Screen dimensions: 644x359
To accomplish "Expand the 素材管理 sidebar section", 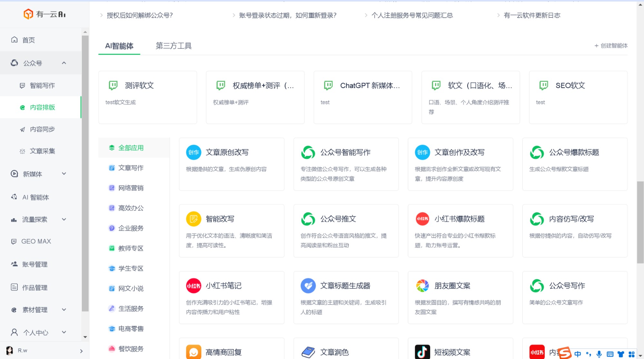I will tap(64, 310).
